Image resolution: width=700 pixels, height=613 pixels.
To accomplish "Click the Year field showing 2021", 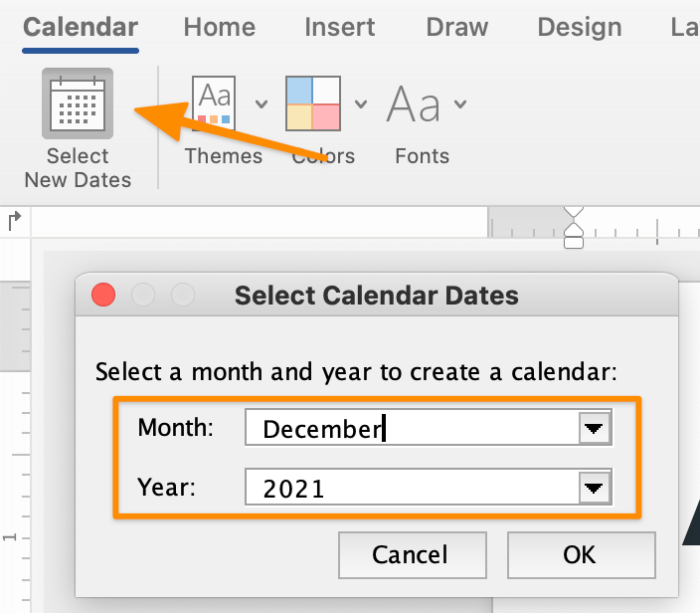I will point(410,488).
